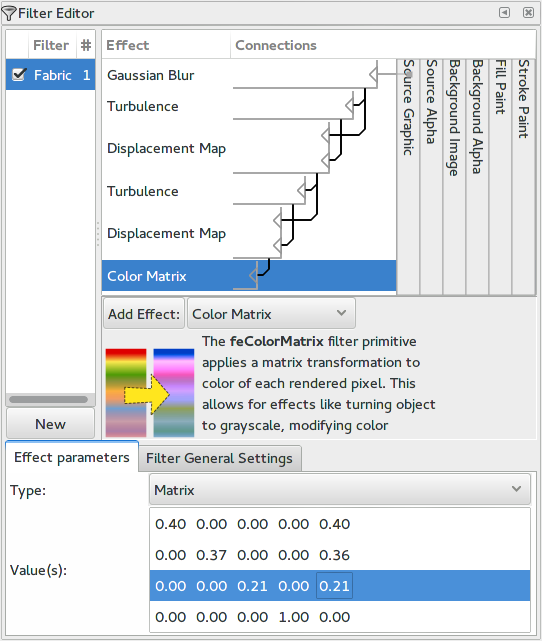The image size is (542, 641).
Task: Close the Filter Editor panel
Action: pyautogui.click(x=528, y=13)
